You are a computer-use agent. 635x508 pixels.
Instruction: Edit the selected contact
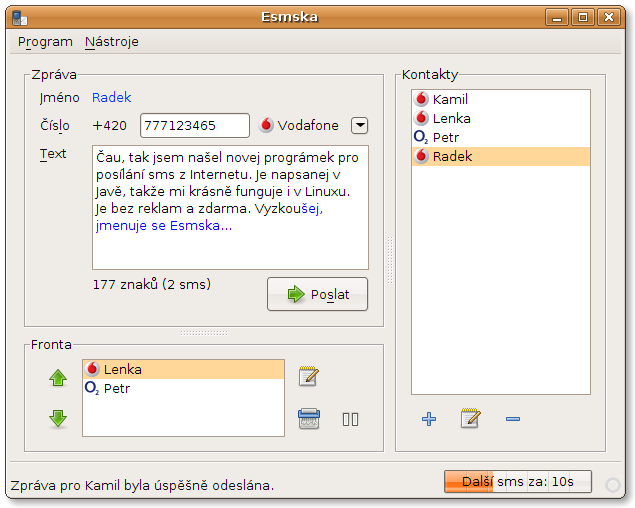pos(471,418)
